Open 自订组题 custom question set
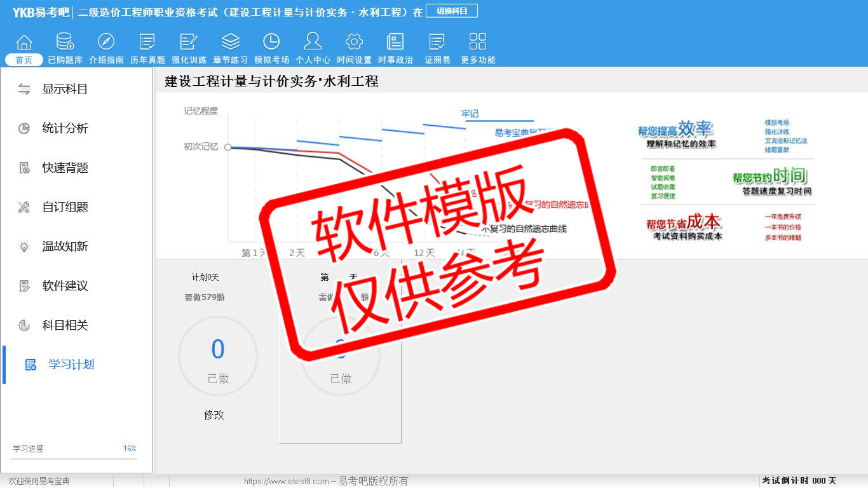Screen dimensions: 868x488 pos(65,207)
